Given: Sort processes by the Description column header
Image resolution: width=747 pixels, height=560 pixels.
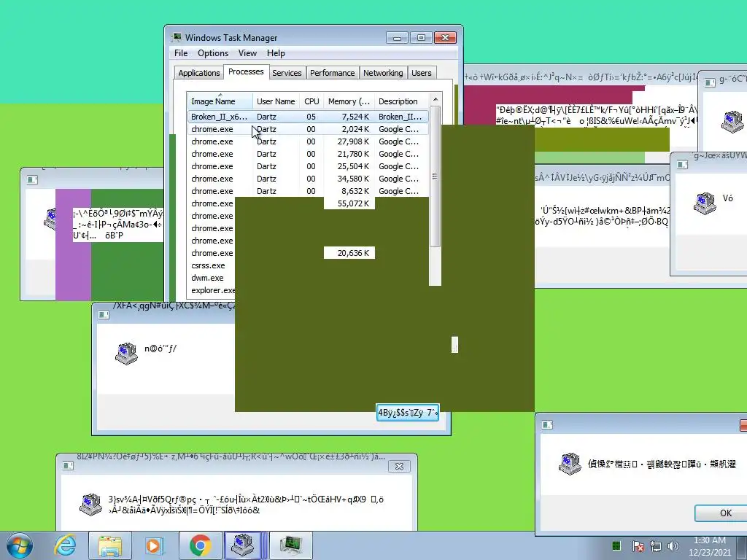Looking at the screenshot, I should point(402,101).
